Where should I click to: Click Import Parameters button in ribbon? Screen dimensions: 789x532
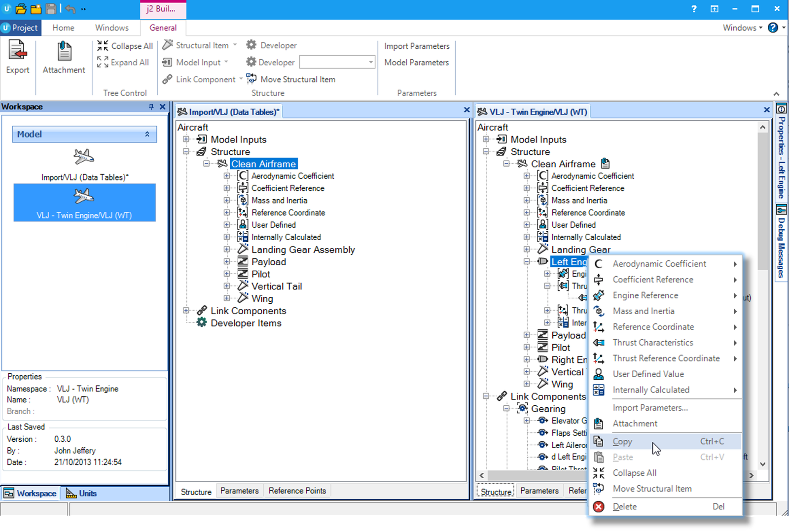tap(417, 46)
